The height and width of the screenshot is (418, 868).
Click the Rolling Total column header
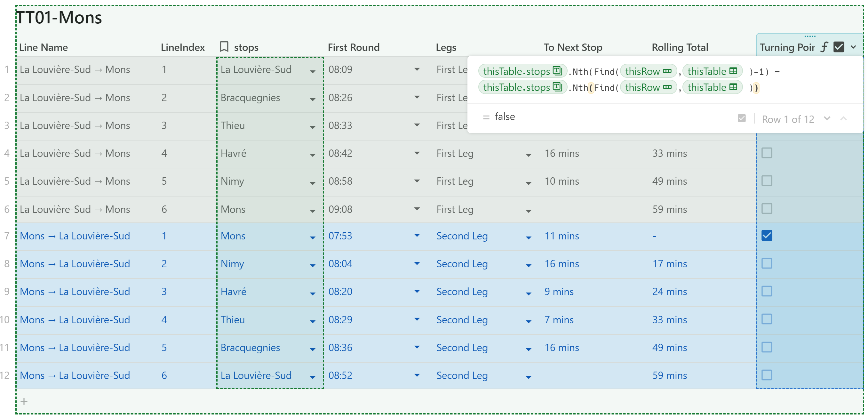click(680, 47)
